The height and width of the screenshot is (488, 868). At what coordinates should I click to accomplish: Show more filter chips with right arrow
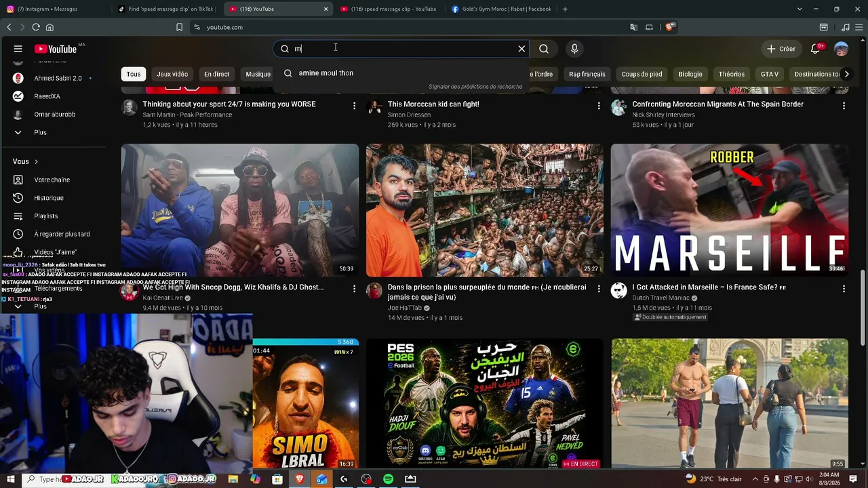tap(846, 74)
